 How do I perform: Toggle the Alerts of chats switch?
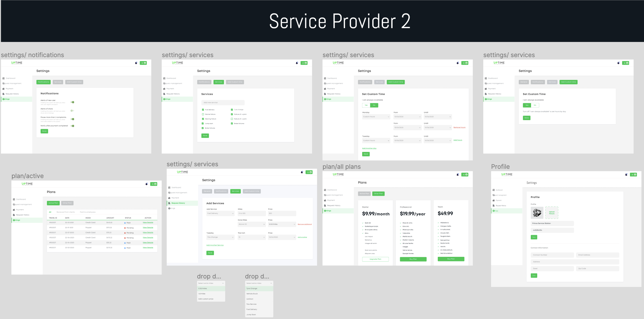pos(72,111)
